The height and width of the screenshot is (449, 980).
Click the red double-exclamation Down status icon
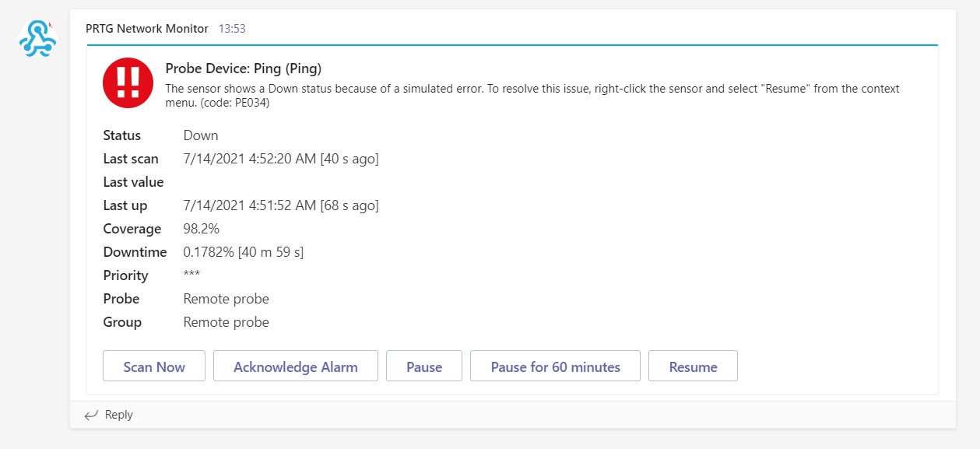click(x=128, y=82)
